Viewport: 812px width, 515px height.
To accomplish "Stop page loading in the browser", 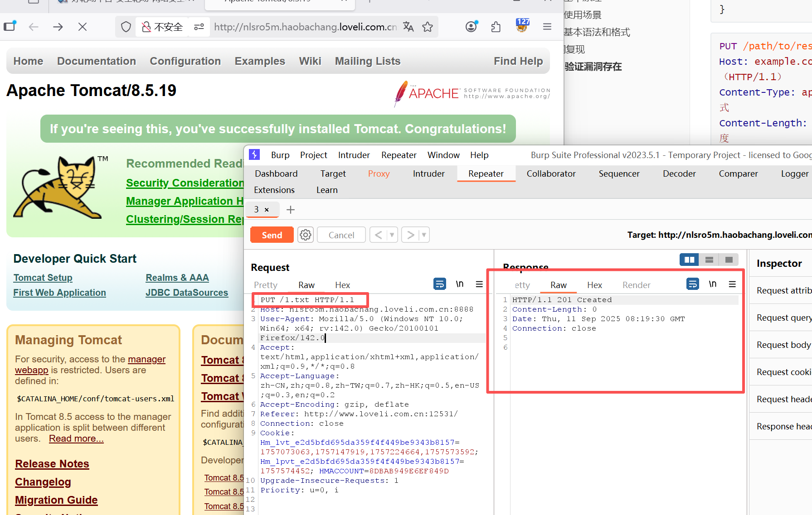I will pos(83,27).
